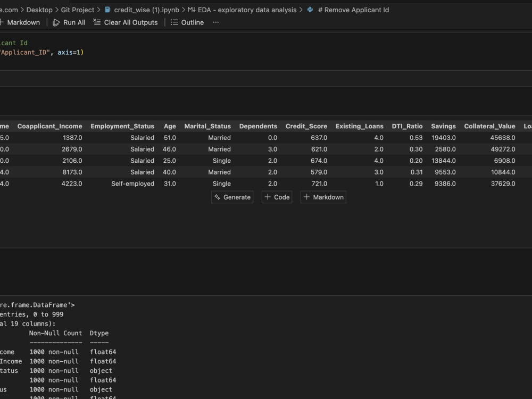Open the credit_wise (1).ipynb breadcrumb
The height and width of the screenshot is (399, 532).
(x=147, y=10)
